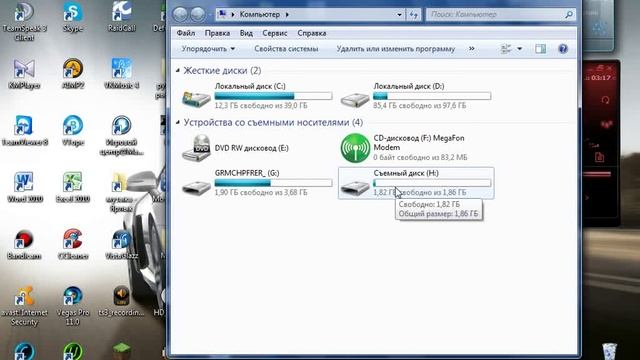
Task: Select the Recycle Bin on the desktop
Action: [x=609, y=351]
